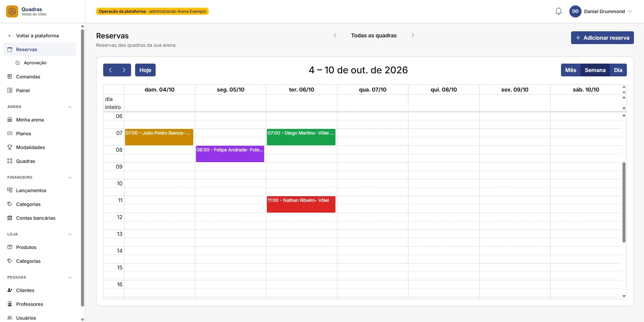Viewport: 644px width, 322px height.
Task: Click the Comandas sidebar icon
Action: [x=10, y=77]
